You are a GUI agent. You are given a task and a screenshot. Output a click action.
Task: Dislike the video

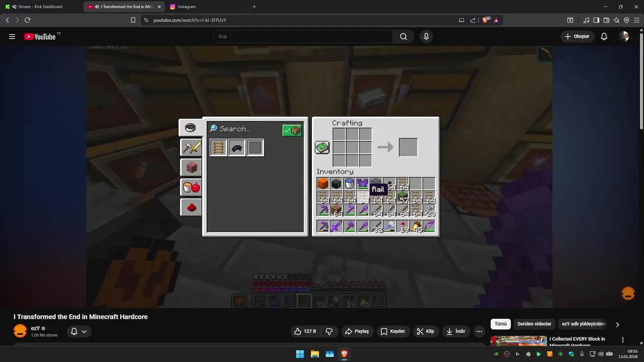click(x=330, y=331)
